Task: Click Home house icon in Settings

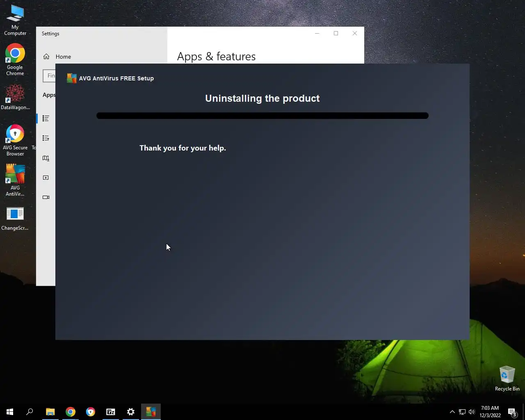Action: [46, 57]
